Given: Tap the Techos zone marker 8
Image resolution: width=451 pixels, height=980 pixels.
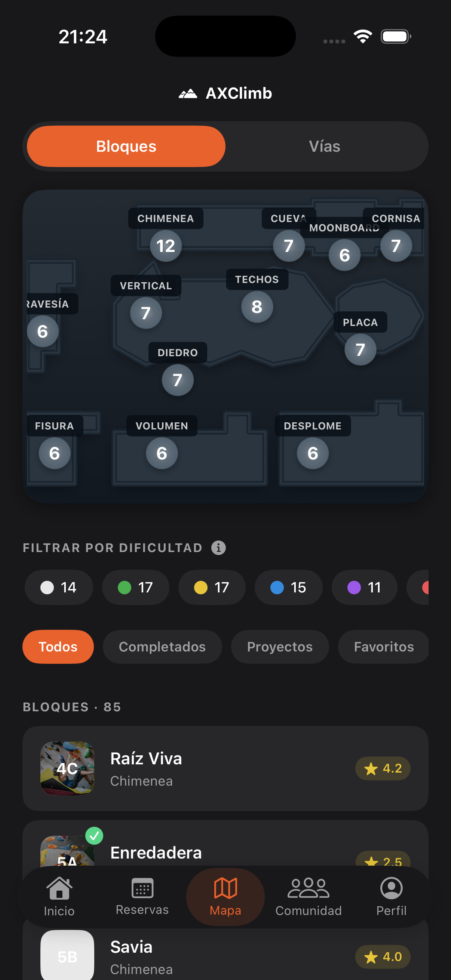Looking at the screenshot, I should pos(257,306).
